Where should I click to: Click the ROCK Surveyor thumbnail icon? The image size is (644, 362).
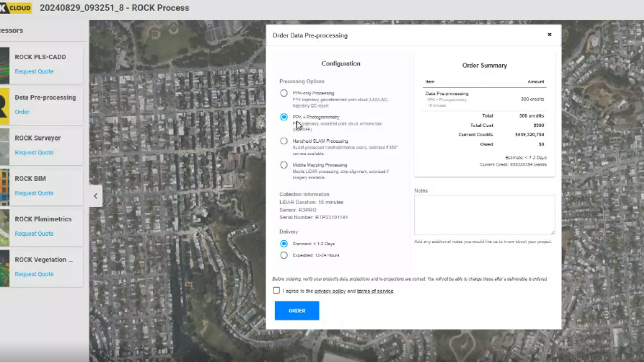click(5, 147)
